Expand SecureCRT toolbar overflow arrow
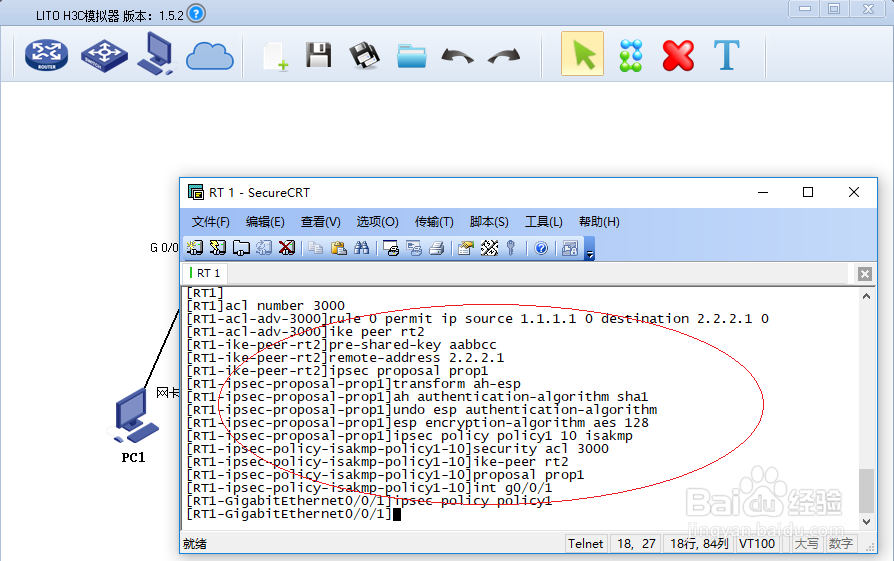The height and width of the screenshot is (561, 894). coord(590,249)
